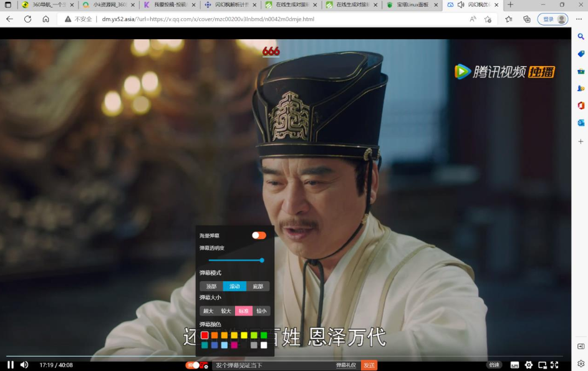Set danmaku size to 超大
This screenshot has width=588, height=371.
click(208, 311)
